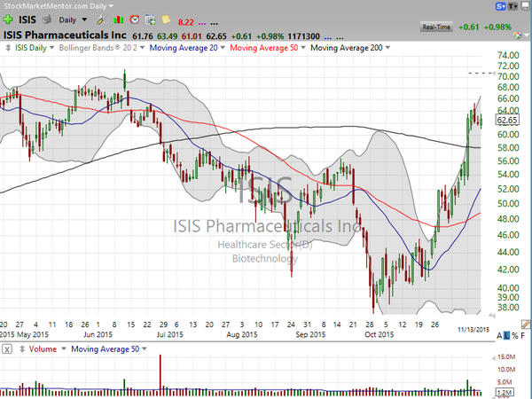Click the colorful pinwheel icon at top right
This screenshot has height=399, width=532.
point(518,35)
